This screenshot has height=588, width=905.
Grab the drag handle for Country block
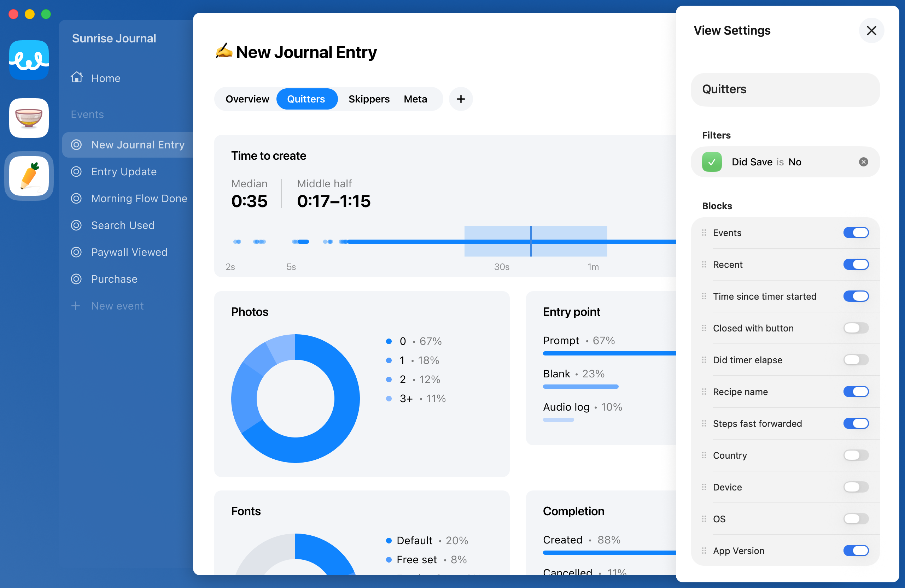click(x=704, y=455)
